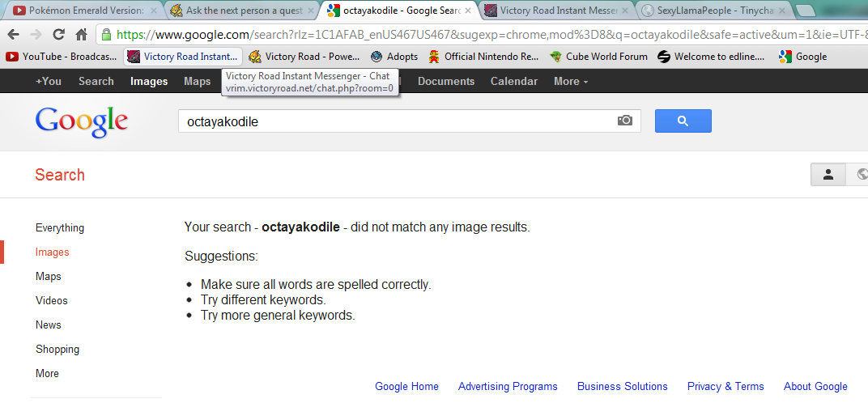This screenshot has width=868, height=403.
Task: Click the camera search-by-image icon
Action: coord(625,120)
